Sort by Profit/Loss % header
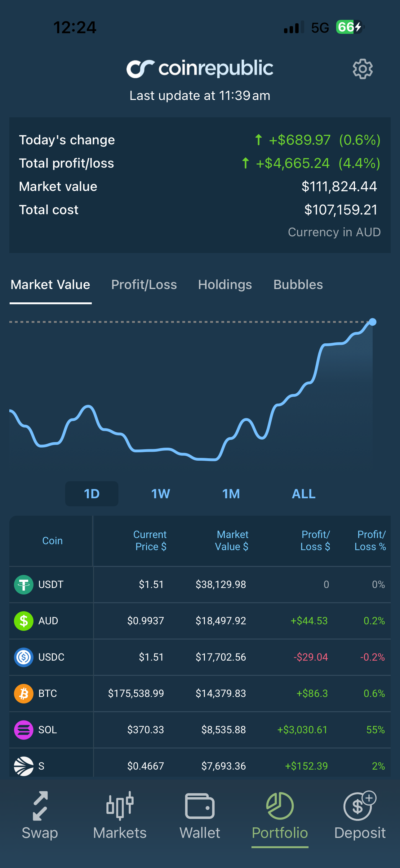The image size is (400, 868). (x=370, y=540)
